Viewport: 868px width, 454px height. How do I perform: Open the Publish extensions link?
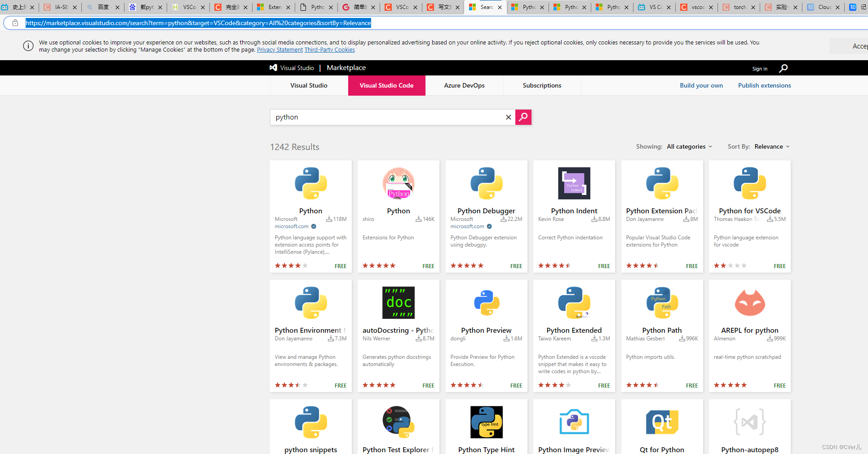765,85
